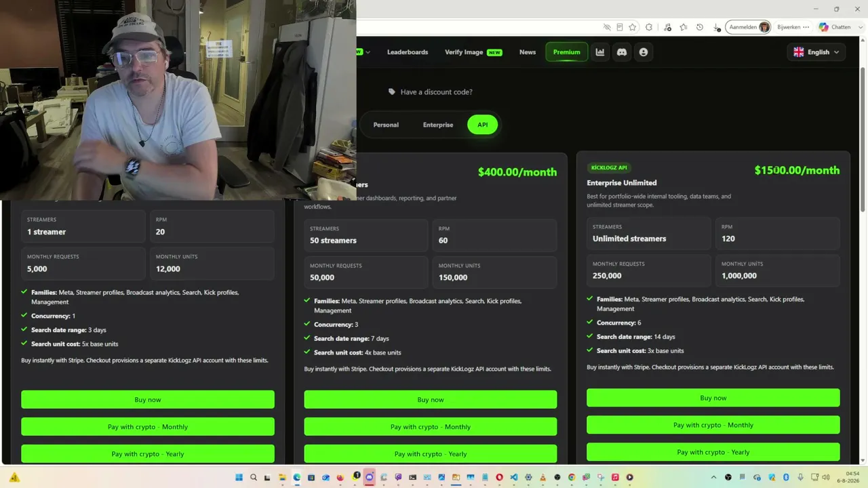
Task: Buy now for Enterprise Unlimited plan
Action: pyautogui.click(x=713, y=398)
